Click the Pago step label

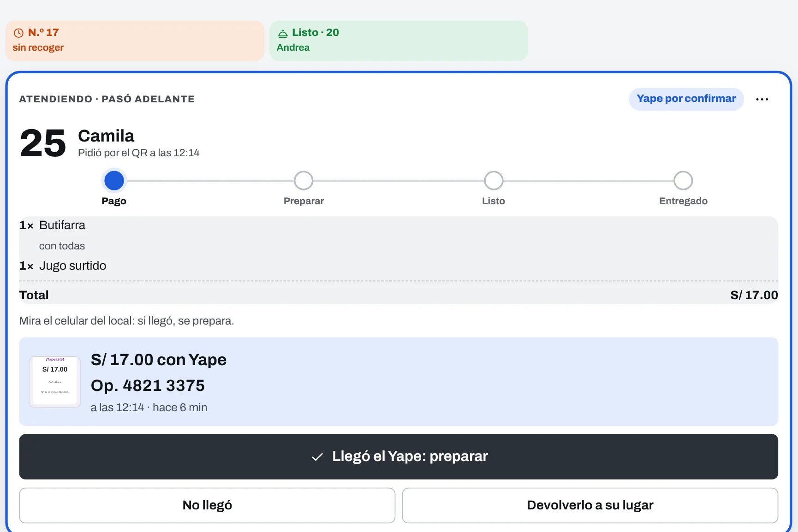[114, 201]
